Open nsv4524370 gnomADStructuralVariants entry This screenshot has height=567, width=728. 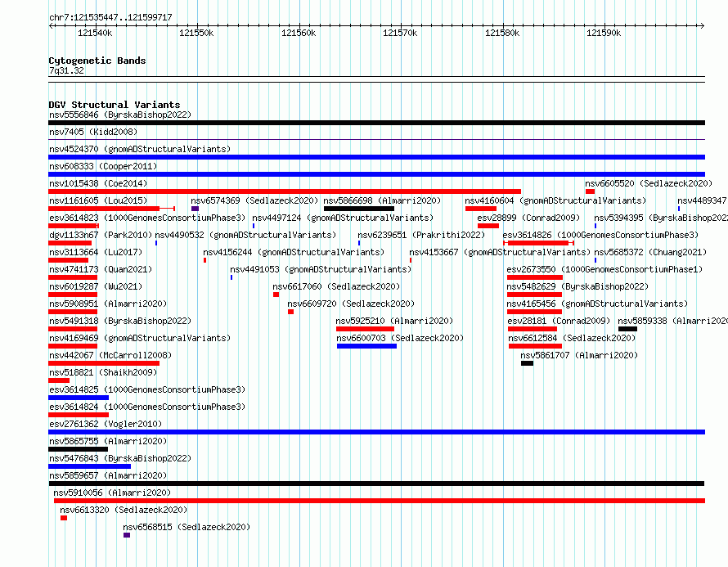[x=140, y=149]
